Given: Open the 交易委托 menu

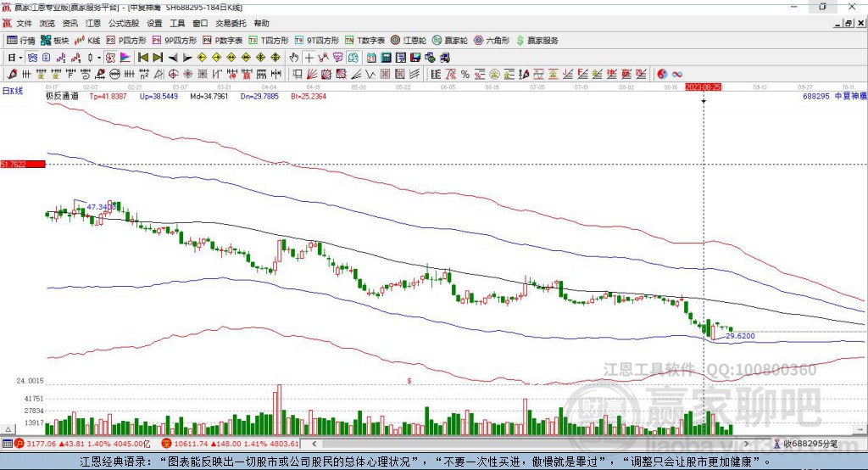Looking at the screenshot, I should (231, 23).
